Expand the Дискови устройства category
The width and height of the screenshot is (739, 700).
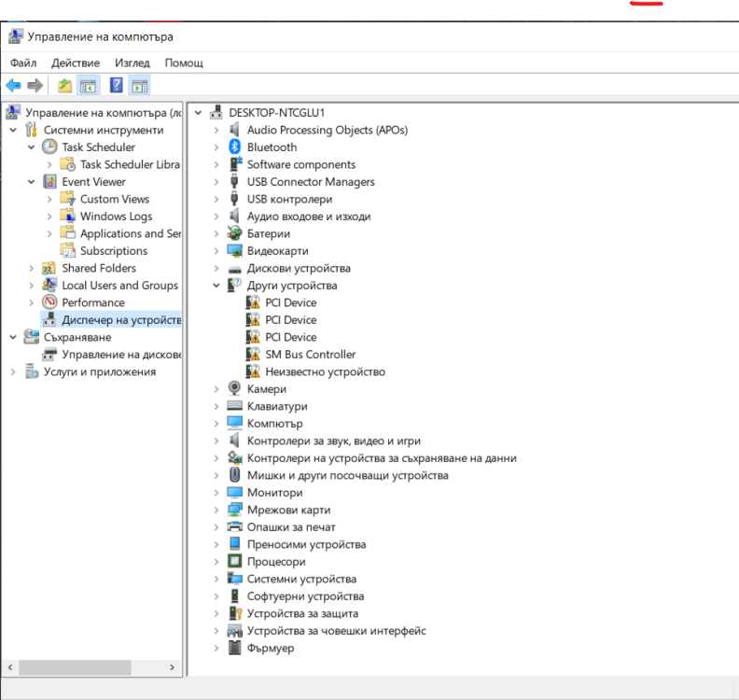tap(216, 268)
